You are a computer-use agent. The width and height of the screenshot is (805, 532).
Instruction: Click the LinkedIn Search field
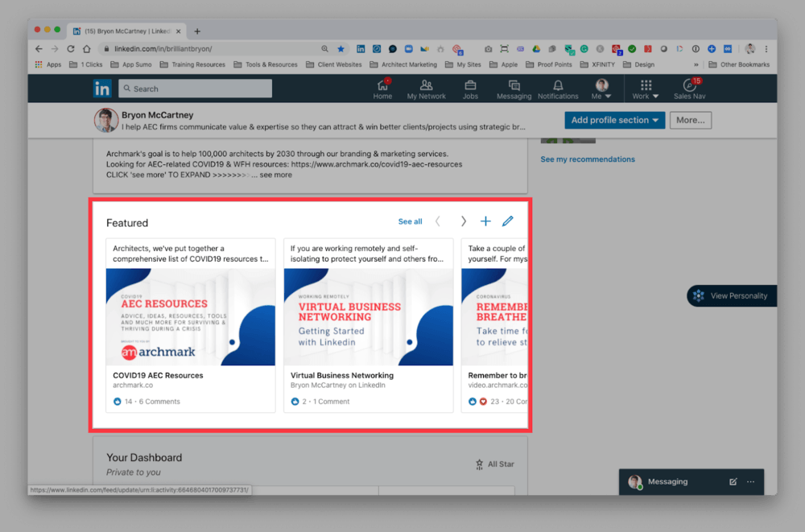195,89
